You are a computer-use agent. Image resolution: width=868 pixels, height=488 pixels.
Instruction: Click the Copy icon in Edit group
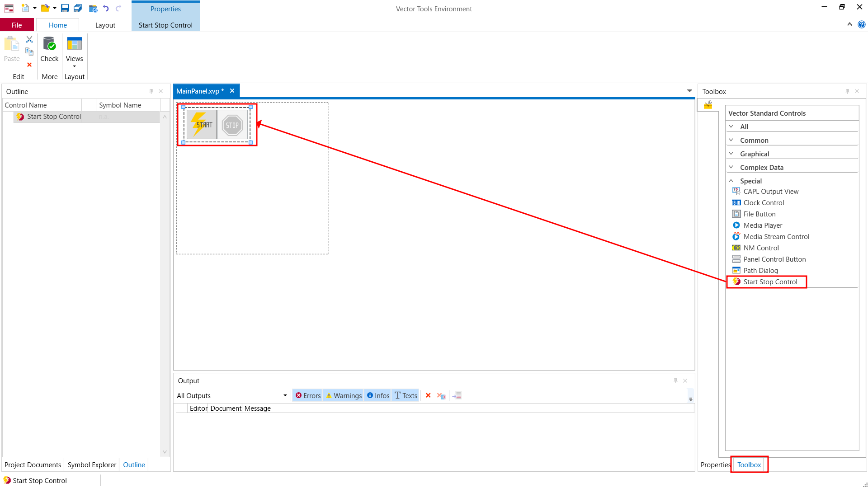tap(29, 52)
